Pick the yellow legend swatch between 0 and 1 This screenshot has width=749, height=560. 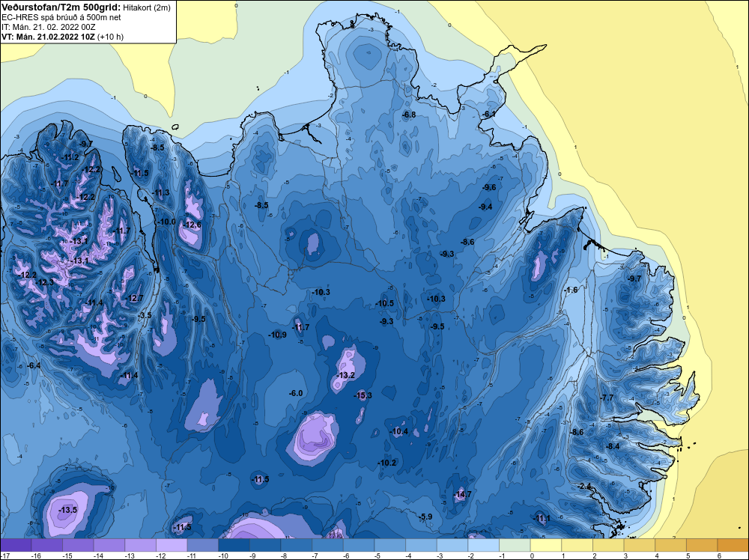(546, 545)
